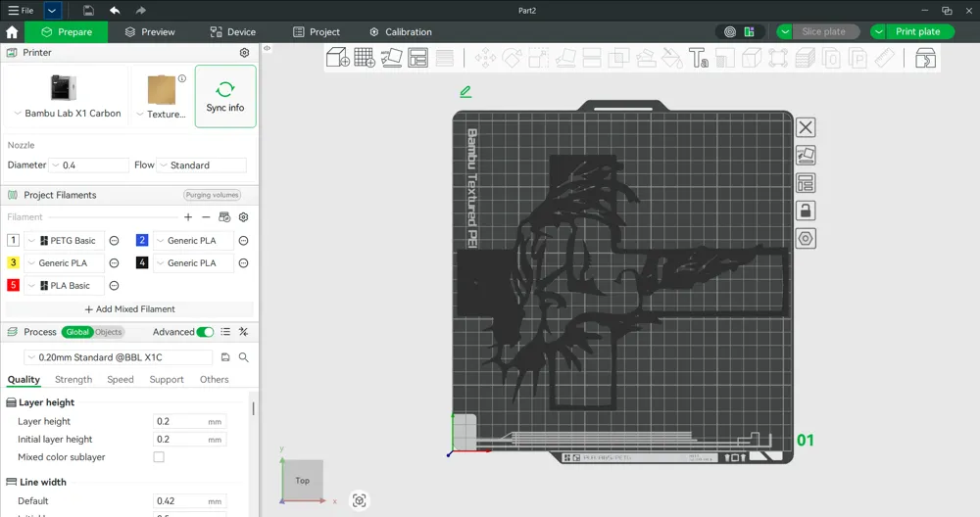Click the Save project disk icon
The width and height of the screenshot is (980, 517).
pyautogui.click(x=89, y=10)
